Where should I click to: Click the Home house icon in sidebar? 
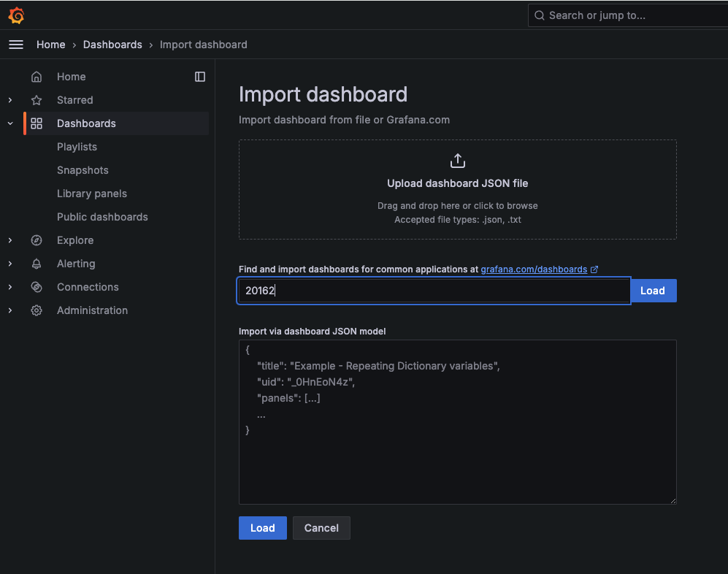tap(37, 77)
